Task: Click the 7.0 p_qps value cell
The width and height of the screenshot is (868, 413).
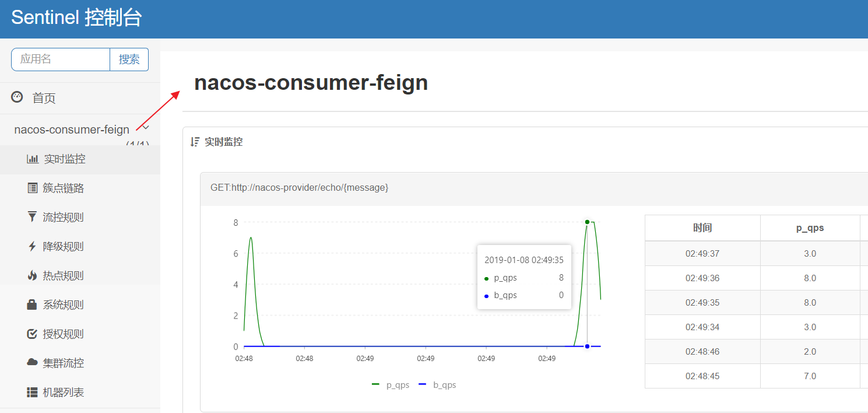Action: click(810, 376)
